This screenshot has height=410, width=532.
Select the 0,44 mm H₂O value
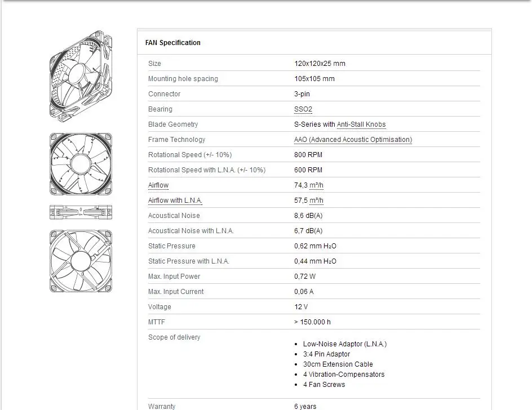click(x=315, y=261)
